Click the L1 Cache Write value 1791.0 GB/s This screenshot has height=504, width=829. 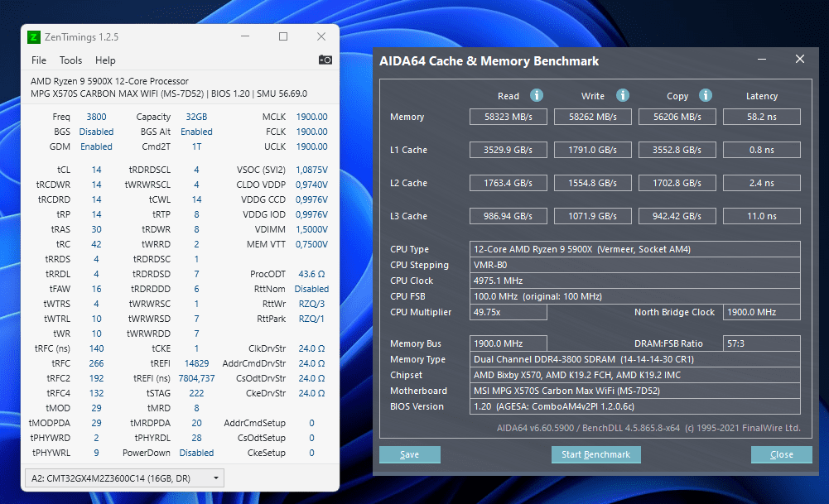point(593,150)
